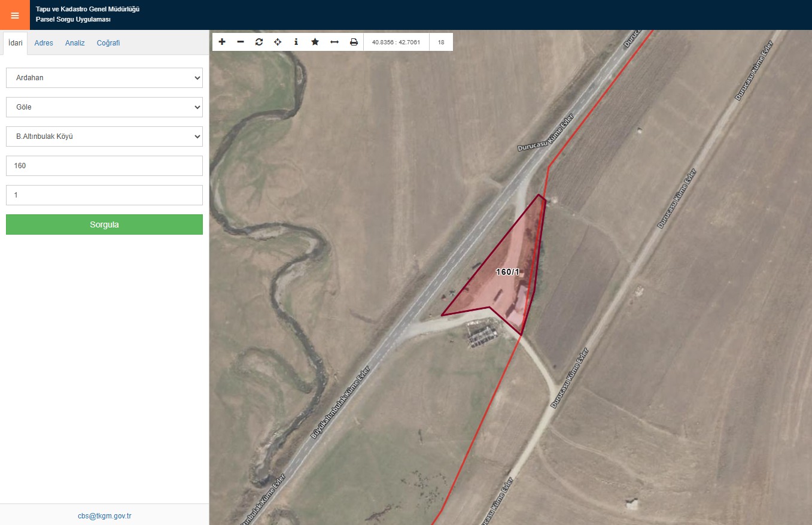Zoom out with the minus icon
This screenshot has height=525, width=812.
click(x=241, y=42)
